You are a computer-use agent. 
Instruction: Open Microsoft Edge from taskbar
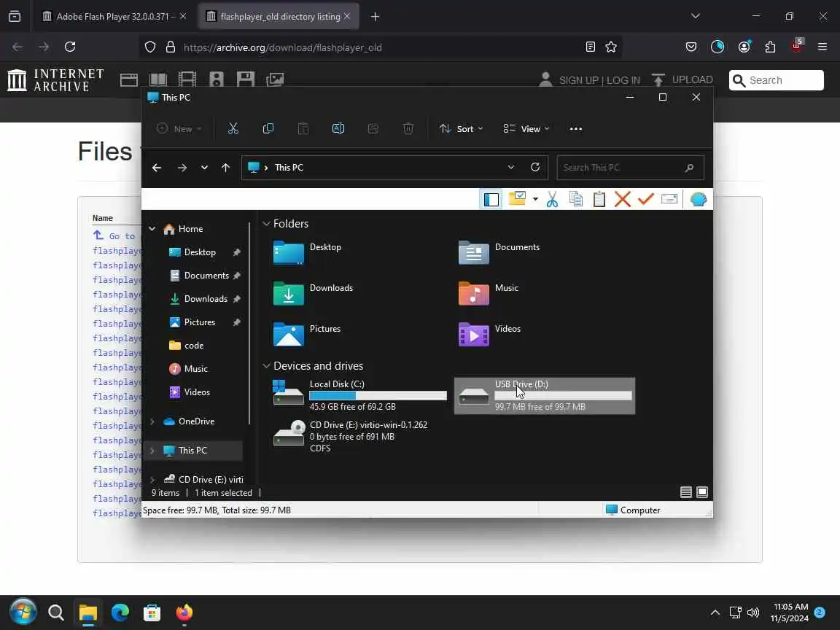click(120, 612)
